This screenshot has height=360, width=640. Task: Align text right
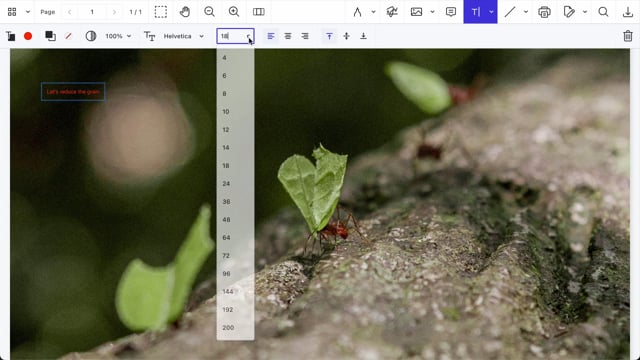click(305, 36)
